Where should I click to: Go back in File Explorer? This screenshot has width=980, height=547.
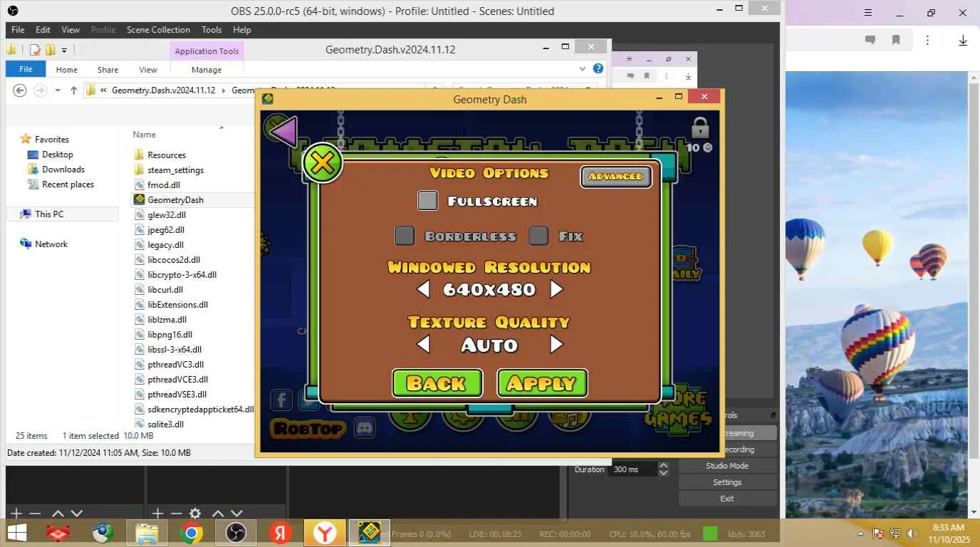pyautogui.click(x=20, y=90)
